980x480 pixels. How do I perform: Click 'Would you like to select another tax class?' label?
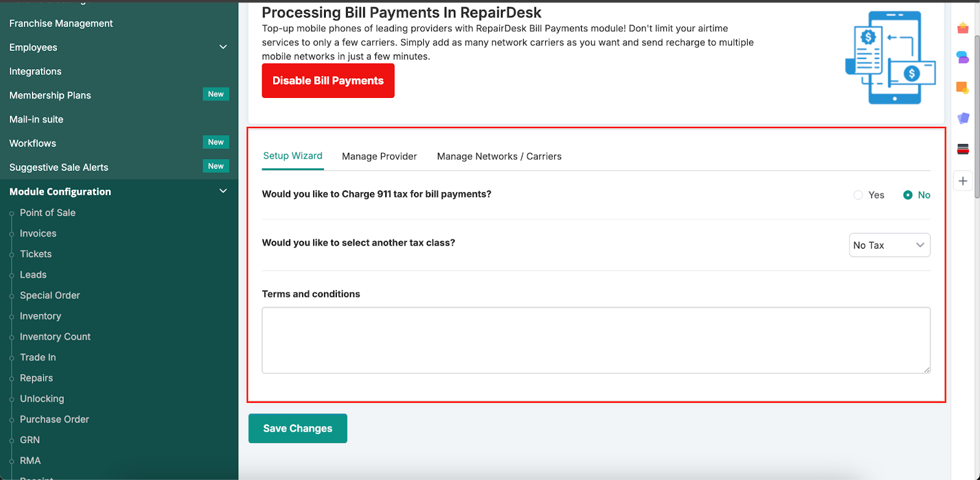(358, 243)
